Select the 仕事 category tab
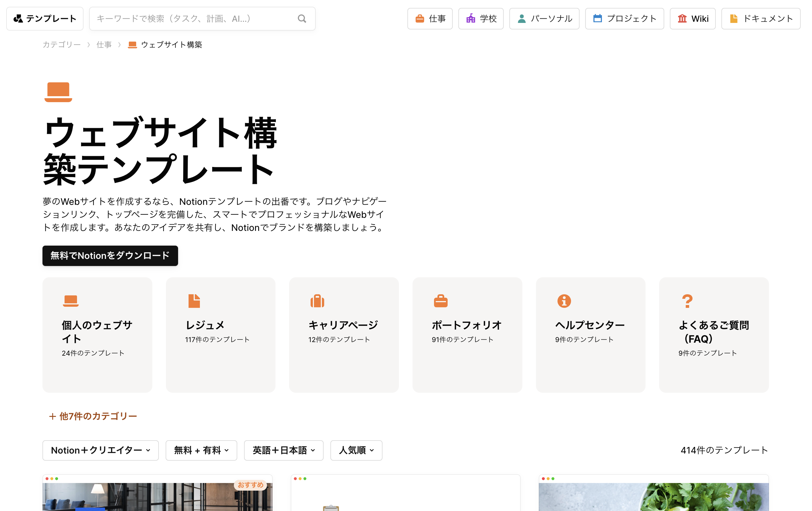Screen dimensions: 812x511 click(x=430, y=19)
